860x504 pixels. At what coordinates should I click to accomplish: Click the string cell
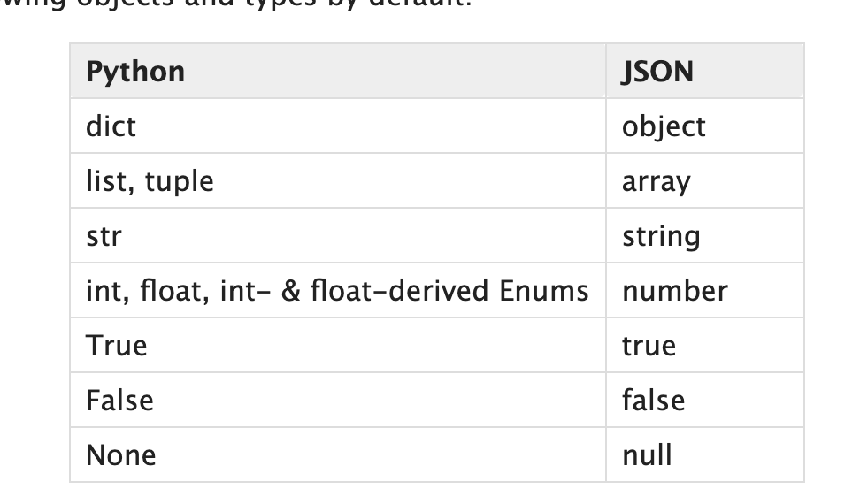(660, 236)
